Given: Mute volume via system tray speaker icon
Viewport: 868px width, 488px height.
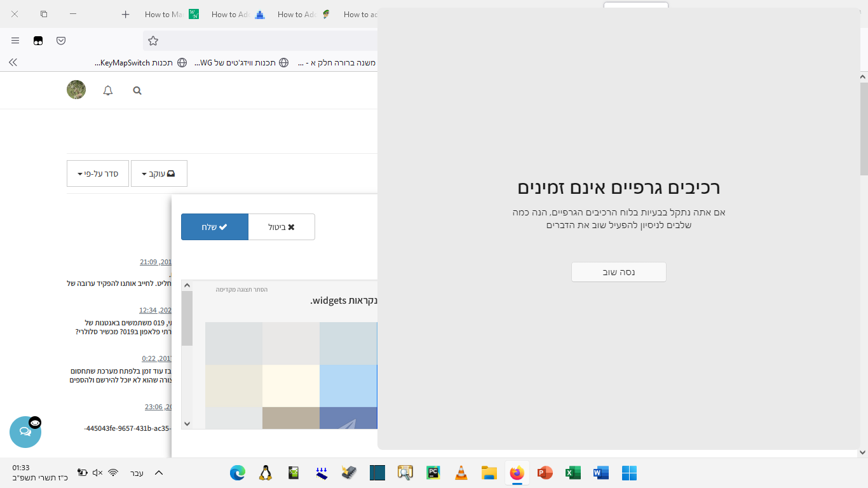Looking at the screenshot, I should (x=97, y=473).
